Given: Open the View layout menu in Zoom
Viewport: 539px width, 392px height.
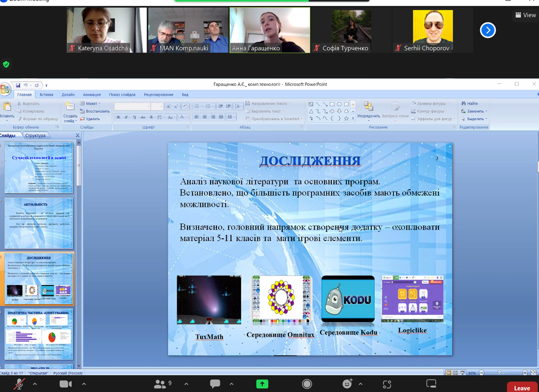Looking at the screenshot, I should (525, 15).
